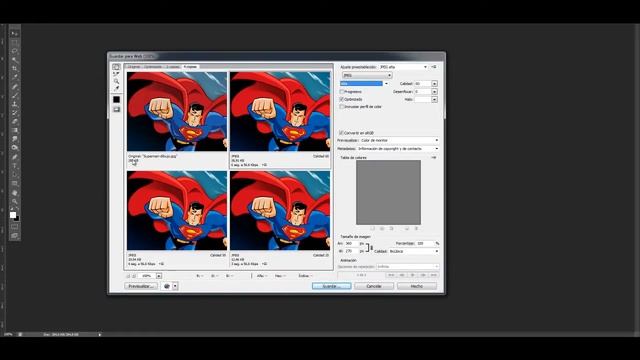Screen dimensions: 640x360
Task: Open the Alta compression quality dropdown
Action: click(364, 84)
